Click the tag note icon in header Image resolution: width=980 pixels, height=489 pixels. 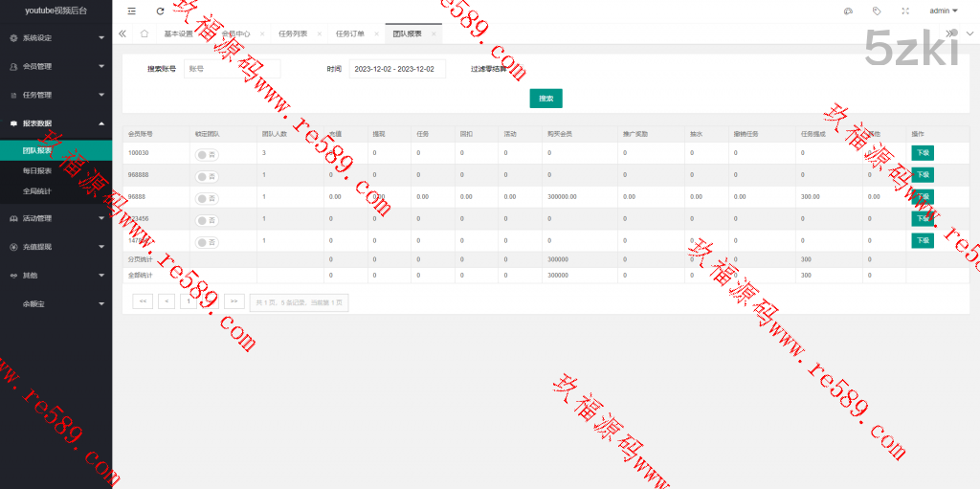(x=877, y=11)
